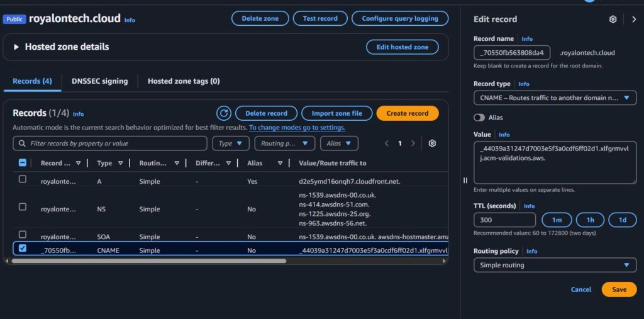Click the search magnifier icon
Viewport: 644px width, 319px height.
22,143
